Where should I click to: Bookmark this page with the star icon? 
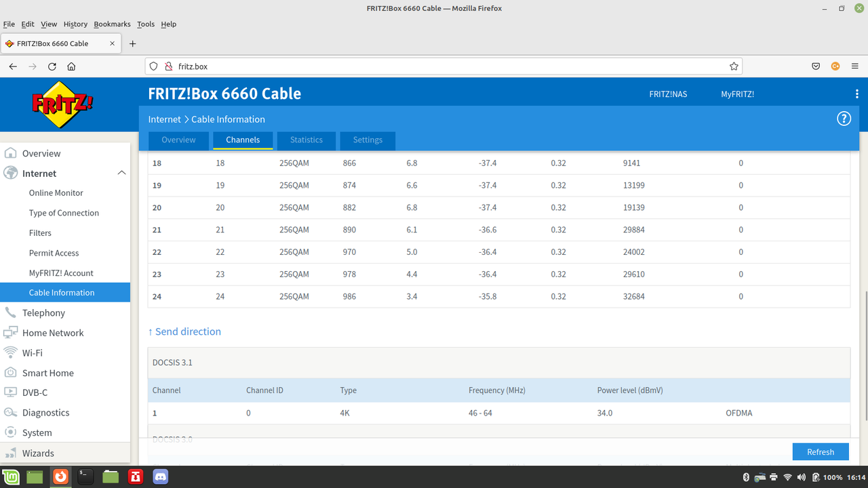pyautogui.click(x=734, y=66)
